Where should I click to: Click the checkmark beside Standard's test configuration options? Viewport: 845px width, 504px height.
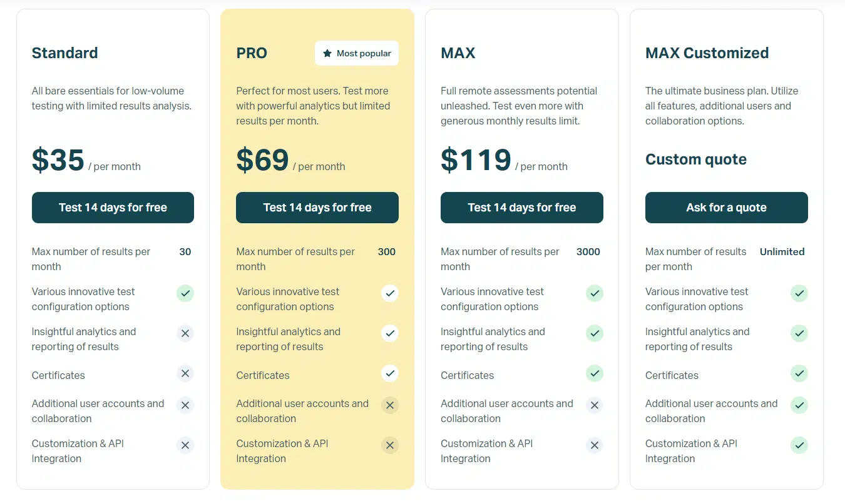tap(185, 293)
